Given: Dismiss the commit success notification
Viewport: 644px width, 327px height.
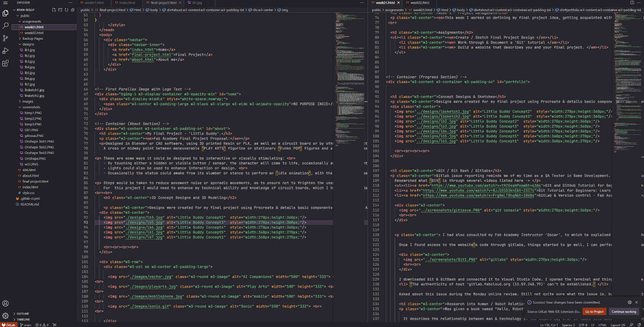Looking at the screenshot, I should point(636,302).
